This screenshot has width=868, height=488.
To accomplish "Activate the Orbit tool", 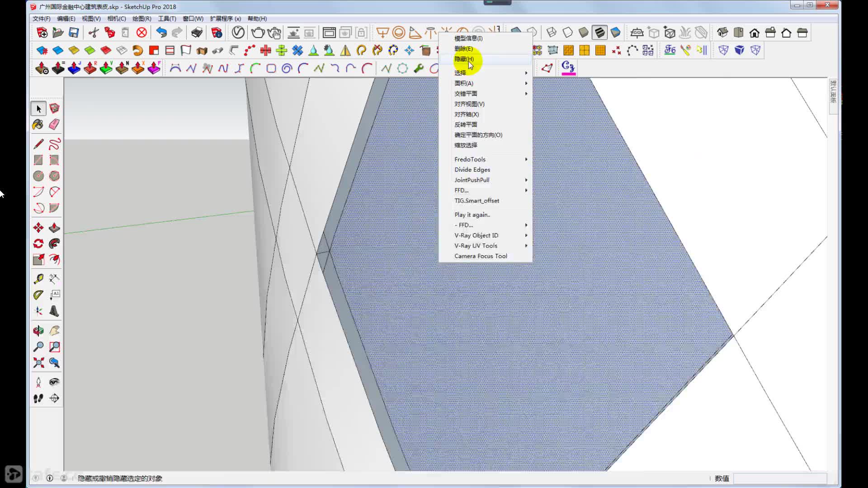I will (38, 331).
